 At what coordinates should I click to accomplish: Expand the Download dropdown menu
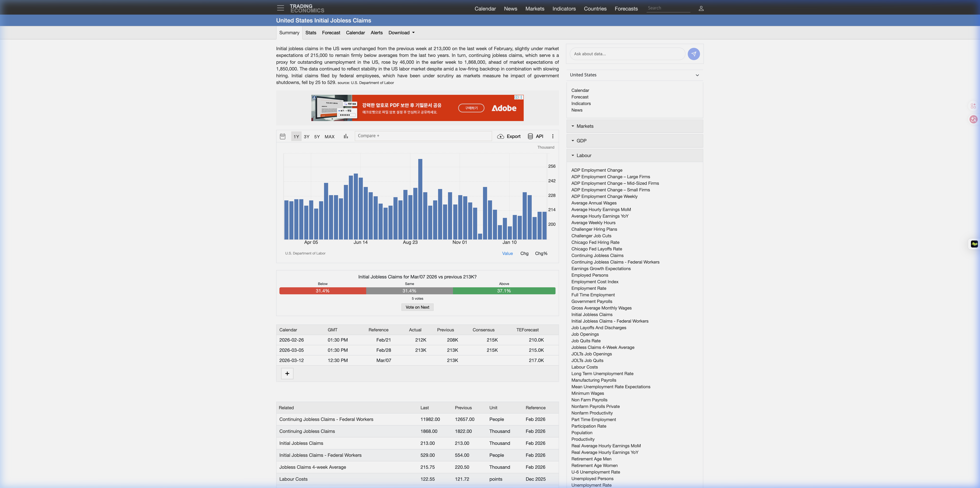401,33
